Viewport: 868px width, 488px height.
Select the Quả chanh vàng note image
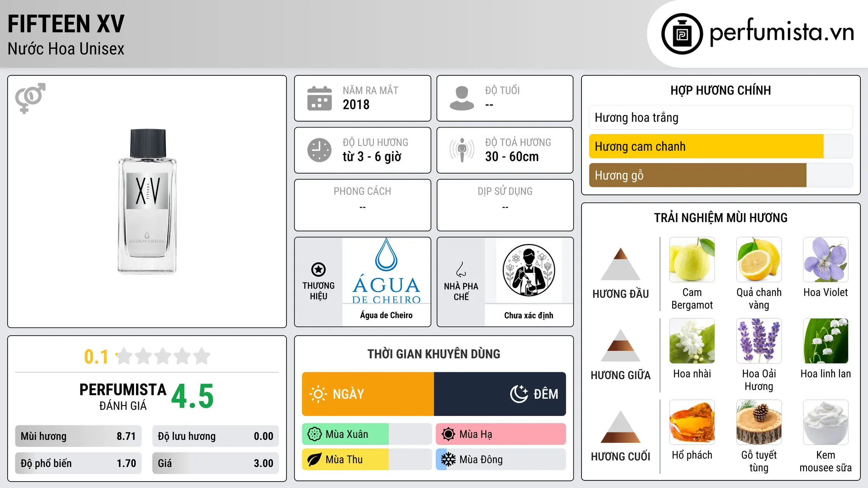(759, 260)
